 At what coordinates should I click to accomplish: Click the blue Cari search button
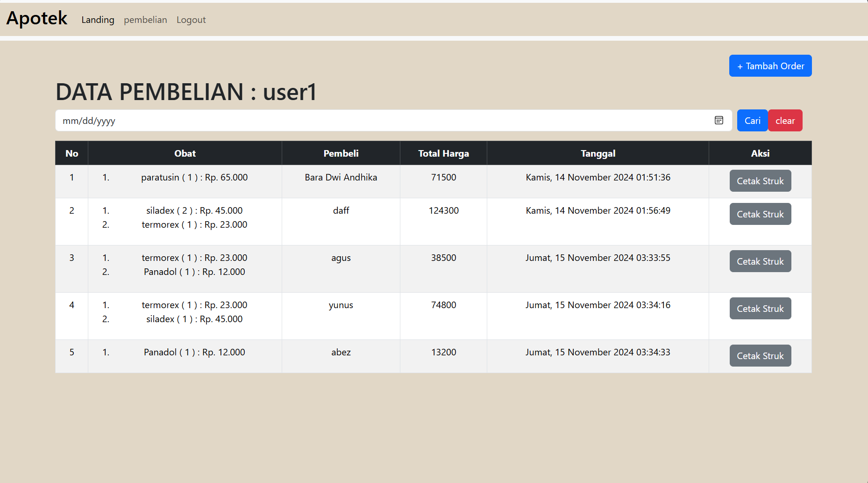point(752,121)
